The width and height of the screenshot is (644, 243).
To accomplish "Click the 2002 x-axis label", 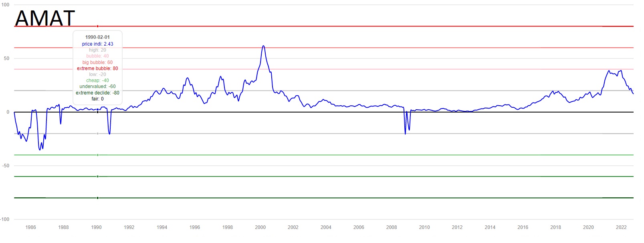I will pos(293,227).
